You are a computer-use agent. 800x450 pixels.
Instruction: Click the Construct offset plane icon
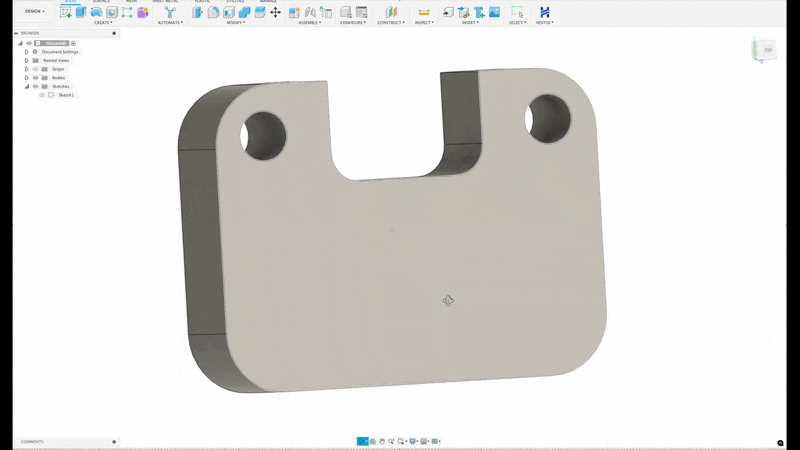(391, 12)
